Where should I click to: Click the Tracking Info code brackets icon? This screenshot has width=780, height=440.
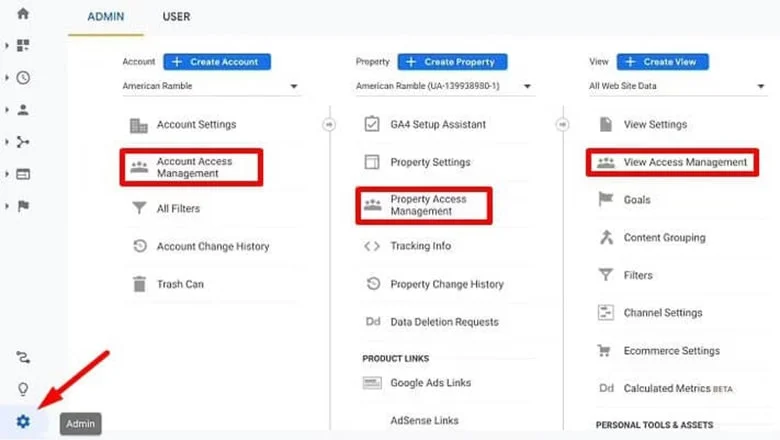[x=372, y=246]
